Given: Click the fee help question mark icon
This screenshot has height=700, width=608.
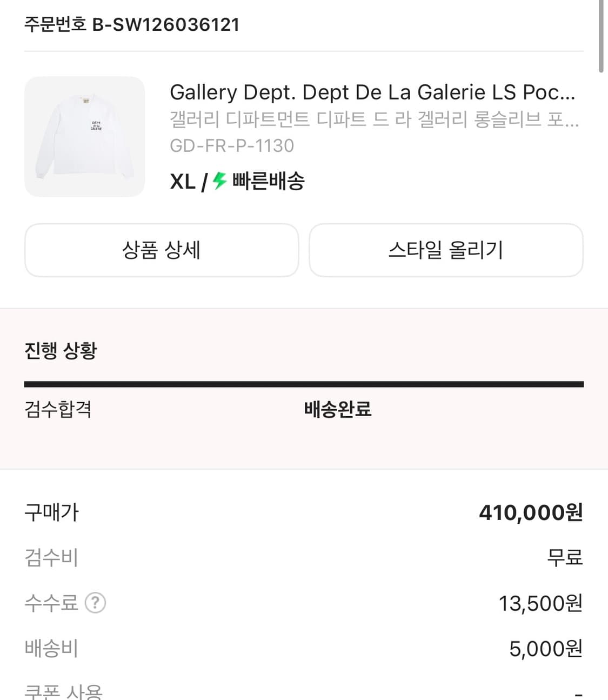Looking at the screenshot, I should click(96, 603).
